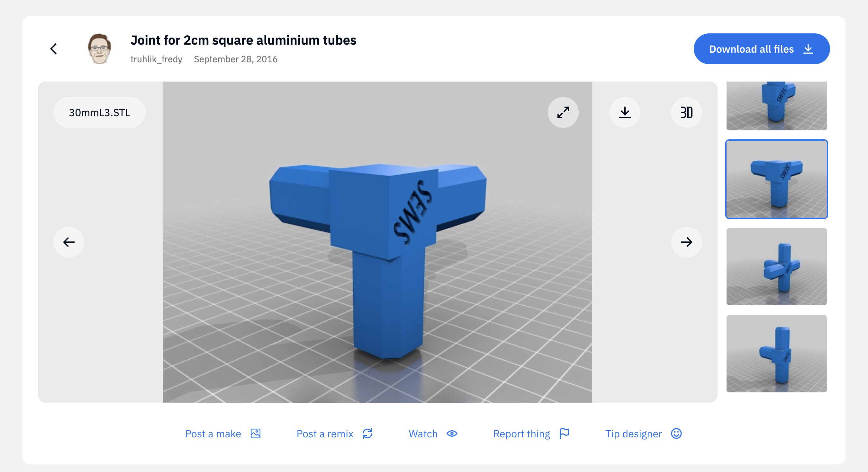Screen dimensions: 868x472
Task: Expand image to fullscreen view
Action: (563, 112)
